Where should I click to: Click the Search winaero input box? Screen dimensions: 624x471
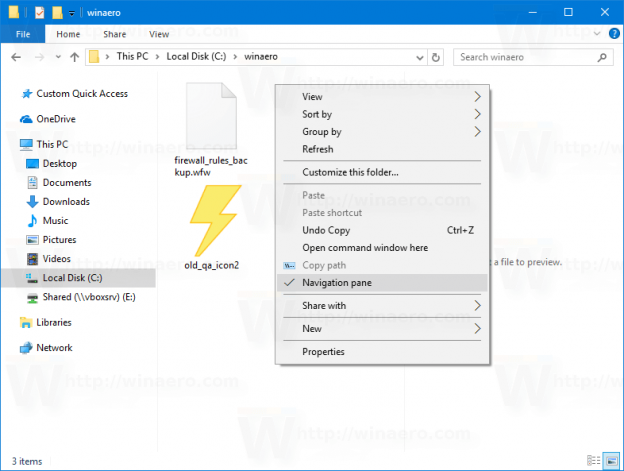525,57
